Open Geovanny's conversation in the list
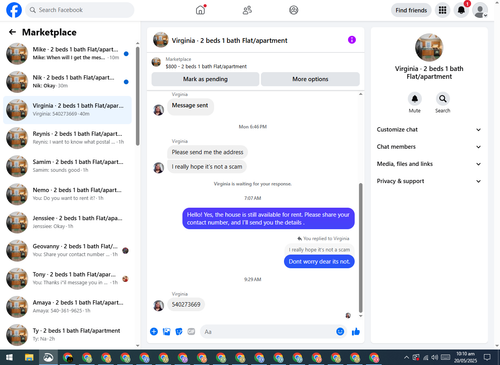 (x=67, y=251)
